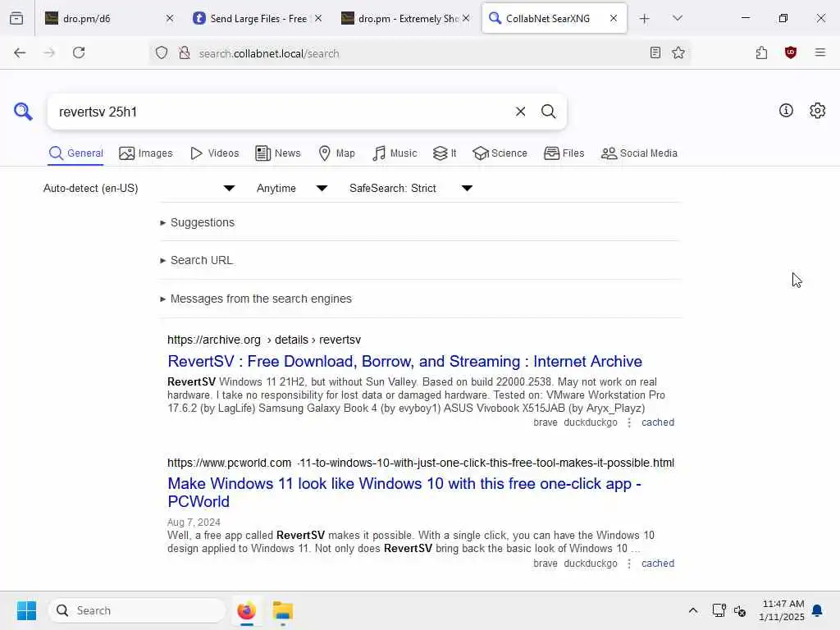Click Firefox in the taskbar
This screenshot has height=630, width=840.
(x=246, y=610)
